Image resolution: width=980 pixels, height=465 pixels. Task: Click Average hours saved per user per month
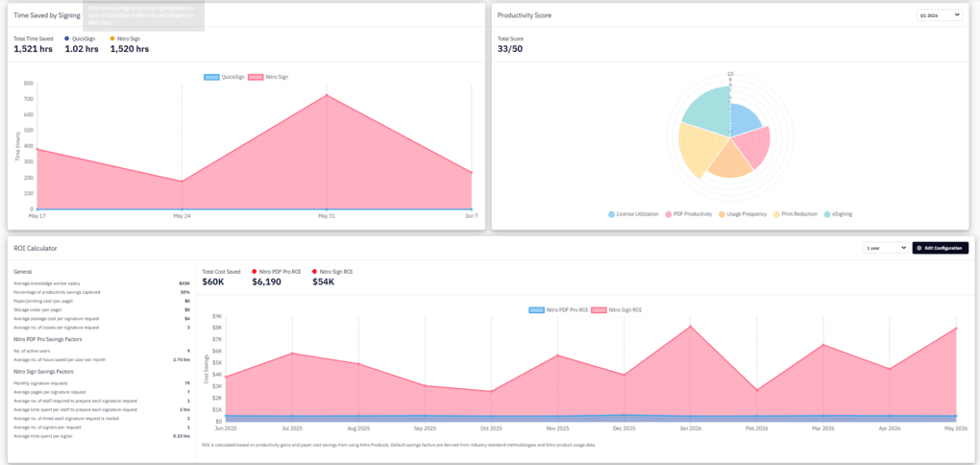(102, 359)
